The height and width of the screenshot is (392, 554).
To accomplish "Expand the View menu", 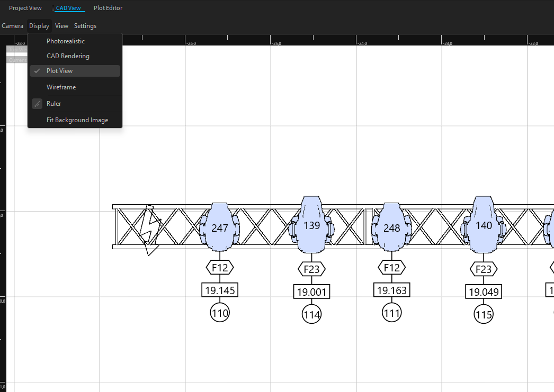I will pos(61,26).
